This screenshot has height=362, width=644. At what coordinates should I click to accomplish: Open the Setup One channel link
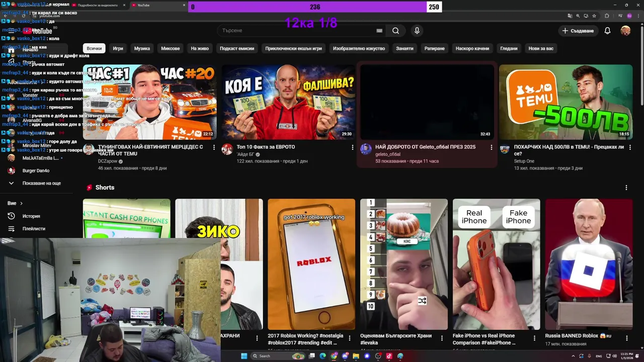(524, 161)
